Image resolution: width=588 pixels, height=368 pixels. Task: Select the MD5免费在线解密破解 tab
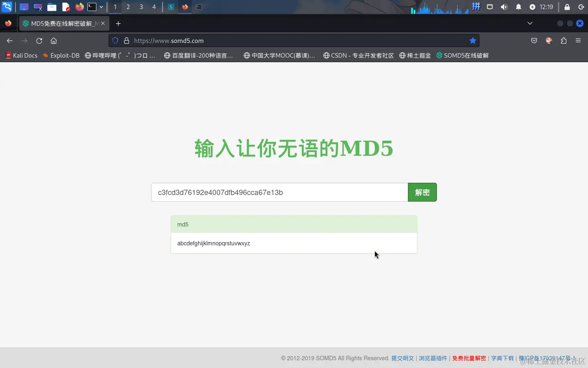[64, 24]
